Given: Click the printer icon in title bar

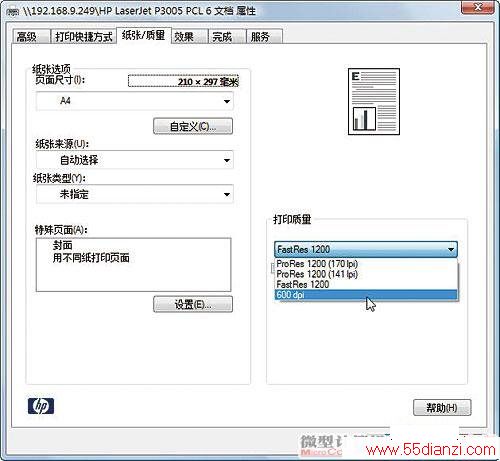Looking at the screenshot, I should [x=13, y=12].
